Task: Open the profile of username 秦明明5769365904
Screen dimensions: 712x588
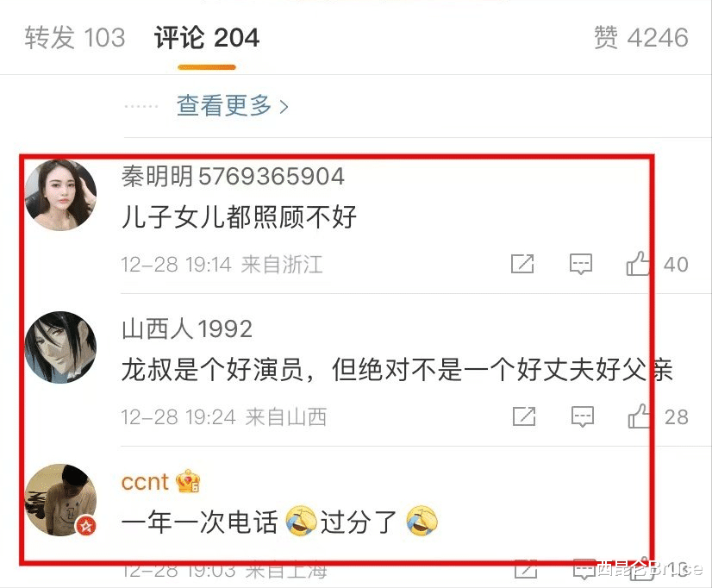Action: pos(233,176)
